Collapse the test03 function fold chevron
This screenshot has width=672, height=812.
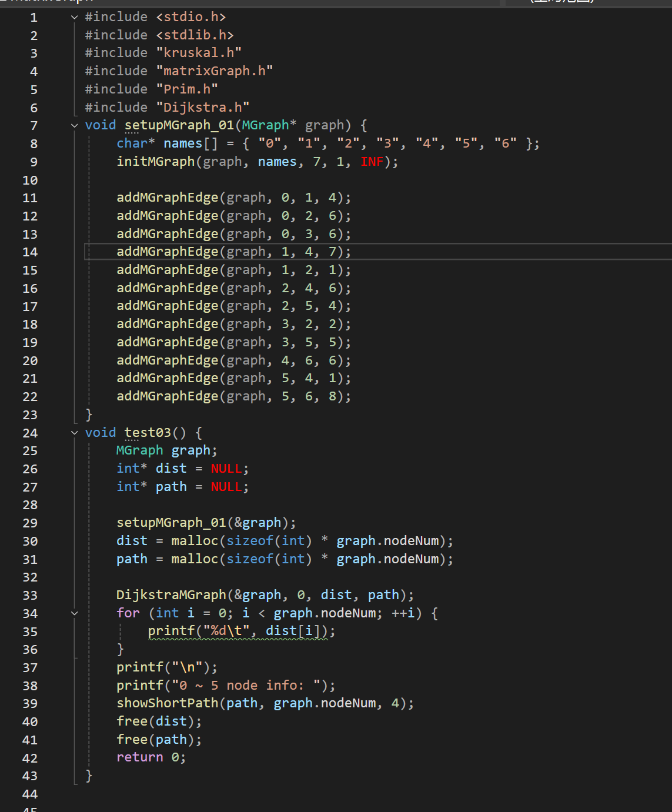click(x=75, y=433)
